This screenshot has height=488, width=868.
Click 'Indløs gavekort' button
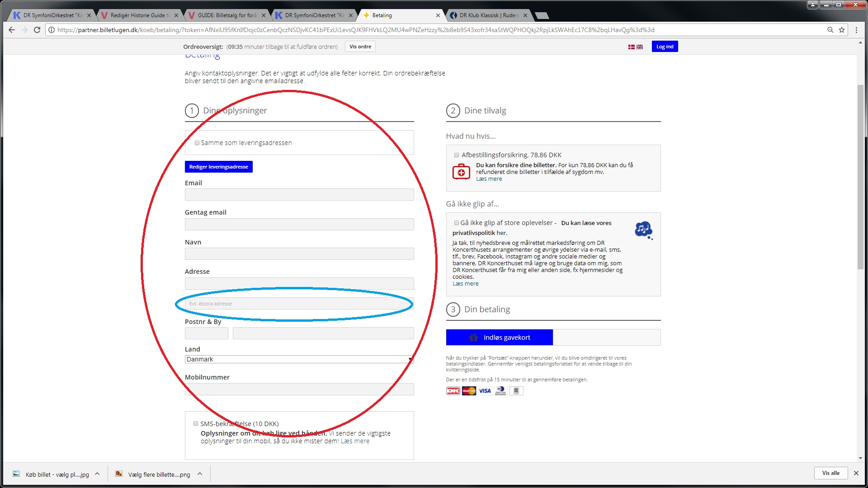(499, 338)
